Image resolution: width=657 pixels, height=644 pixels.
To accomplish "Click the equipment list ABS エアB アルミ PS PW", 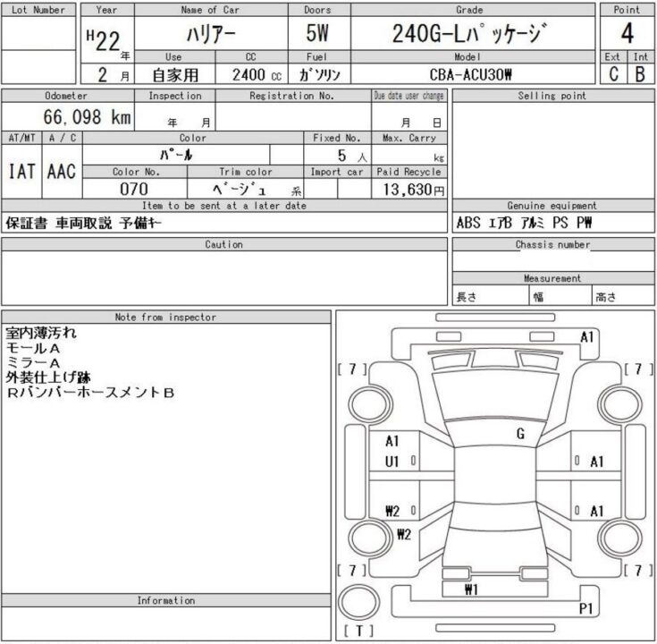I will click(524, 223).
